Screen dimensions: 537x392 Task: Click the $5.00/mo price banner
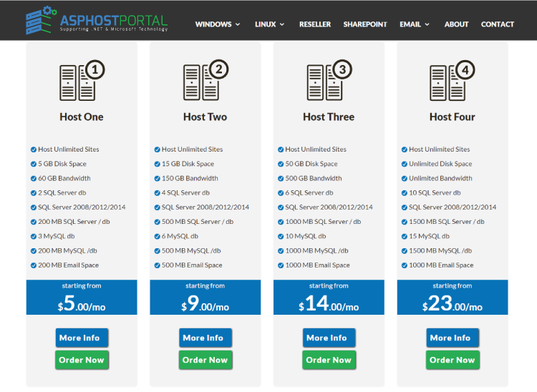(82, 298)
